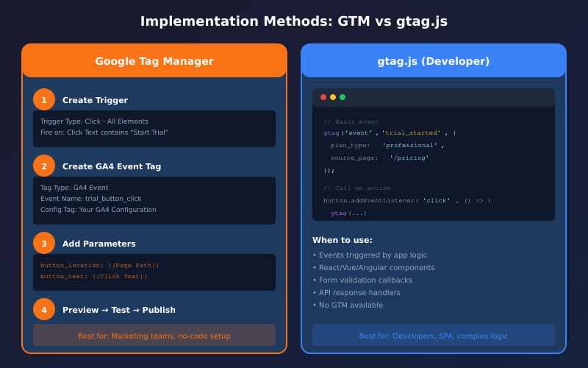Click 'Config Tag: Your GA4 Configuration' line
This screenshot has width=588, height=368.
click(x=98, y=210)
